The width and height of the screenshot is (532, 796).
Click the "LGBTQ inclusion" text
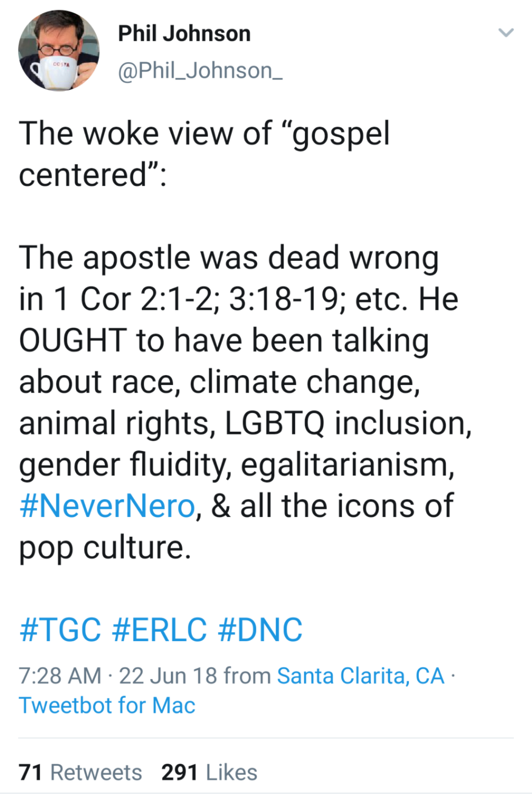point(348,423)
